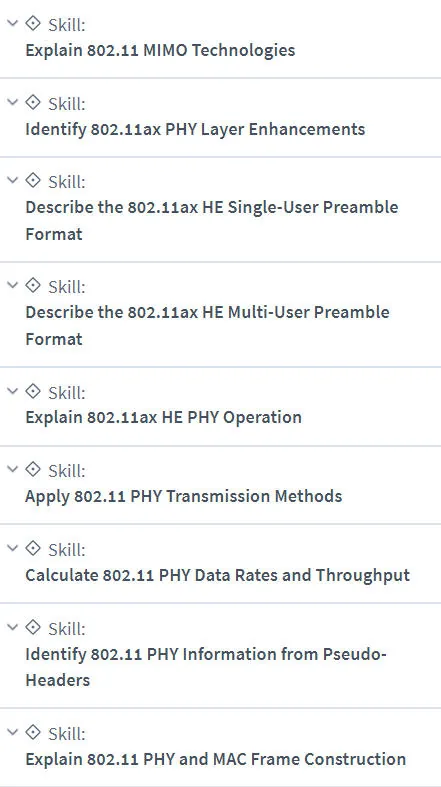Open Explain 802.11 PHY and MAC Frame Construction

216,759
